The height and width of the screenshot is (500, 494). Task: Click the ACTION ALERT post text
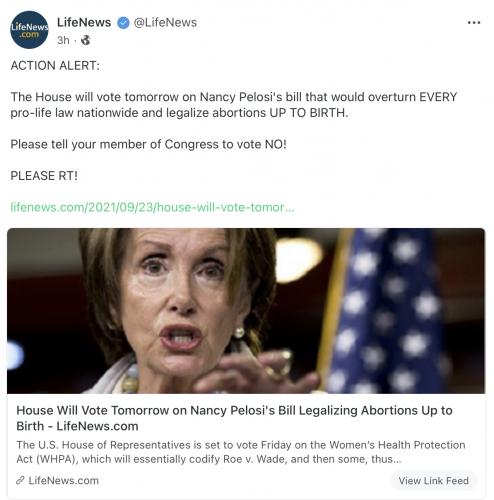(x=55, y=65)
